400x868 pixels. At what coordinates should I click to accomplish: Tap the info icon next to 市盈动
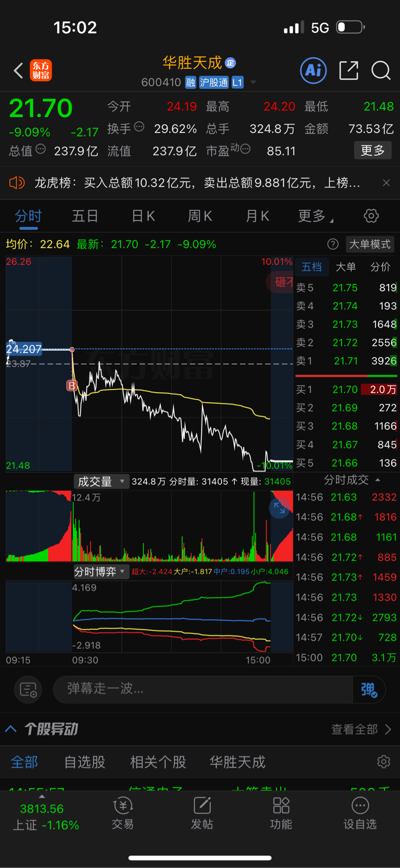[x=245, y=149]
